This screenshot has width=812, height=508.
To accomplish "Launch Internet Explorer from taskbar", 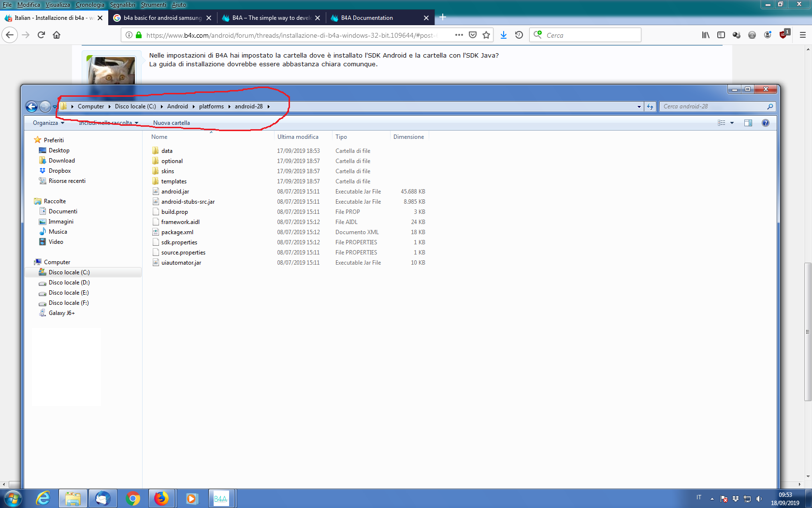I will click(43, 498).
